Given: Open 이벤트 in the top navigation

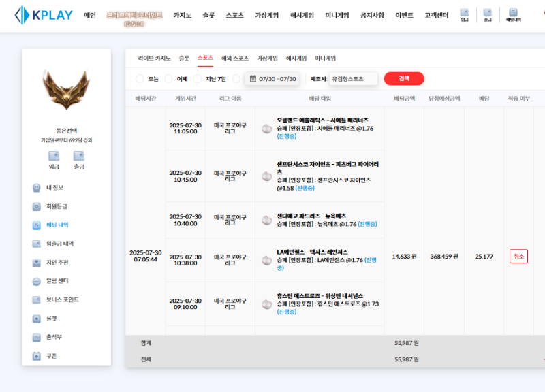Looking at the screenshot, I should click(x=404, y=15).
